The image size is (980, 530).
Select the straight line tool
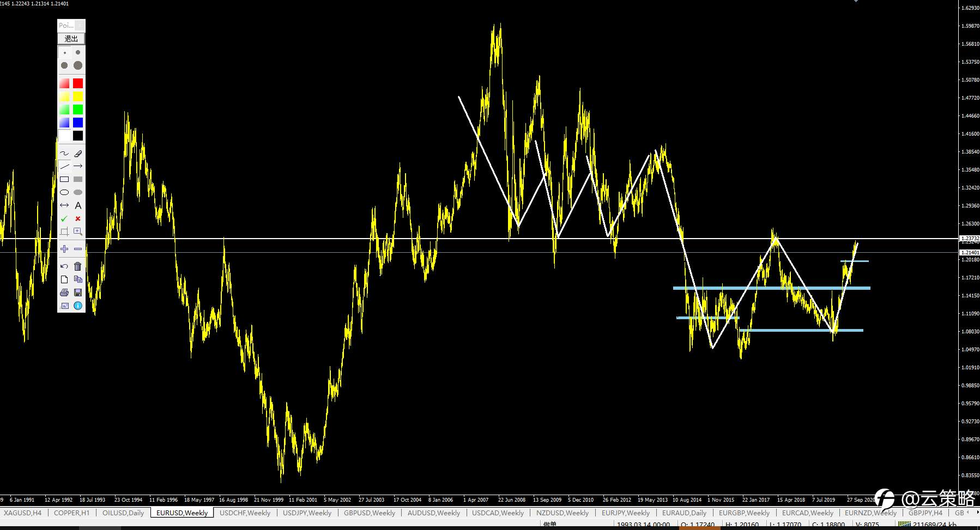pyautogui.click(x=64, y=166)
